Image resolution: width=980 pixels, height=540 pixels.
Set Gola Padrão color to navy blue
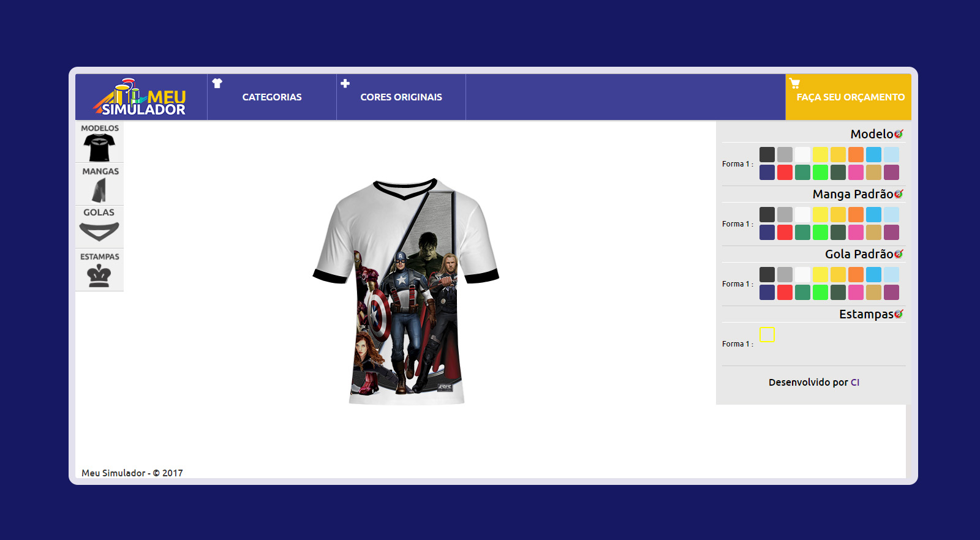pyautogui.click(x=767, y=292)
